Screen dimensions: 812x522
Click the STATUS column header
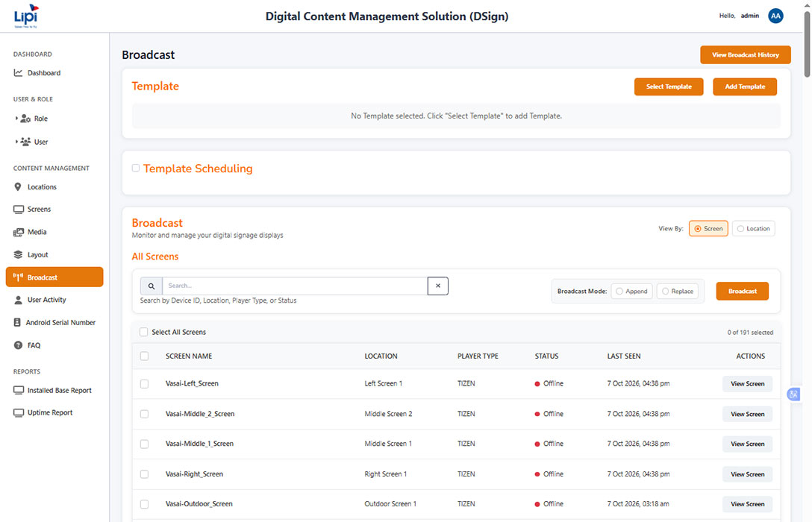click(x=546, y=356)
